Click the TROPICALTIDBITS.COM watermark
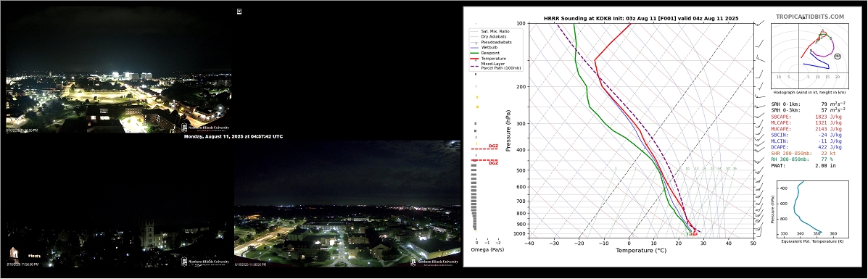This screenshot has width=868, height=279. pyautogui.click(x=810, y=17)
